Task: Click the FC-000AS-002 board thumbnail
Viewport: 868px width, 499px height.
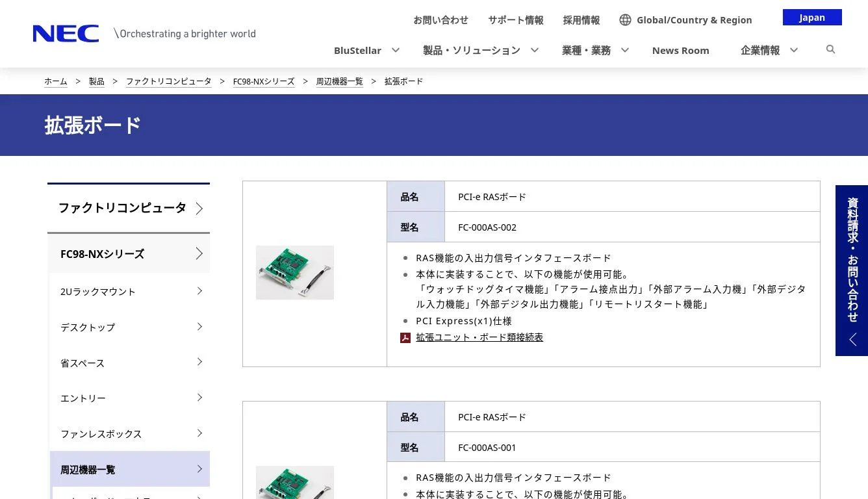Action: click(295, 272)
